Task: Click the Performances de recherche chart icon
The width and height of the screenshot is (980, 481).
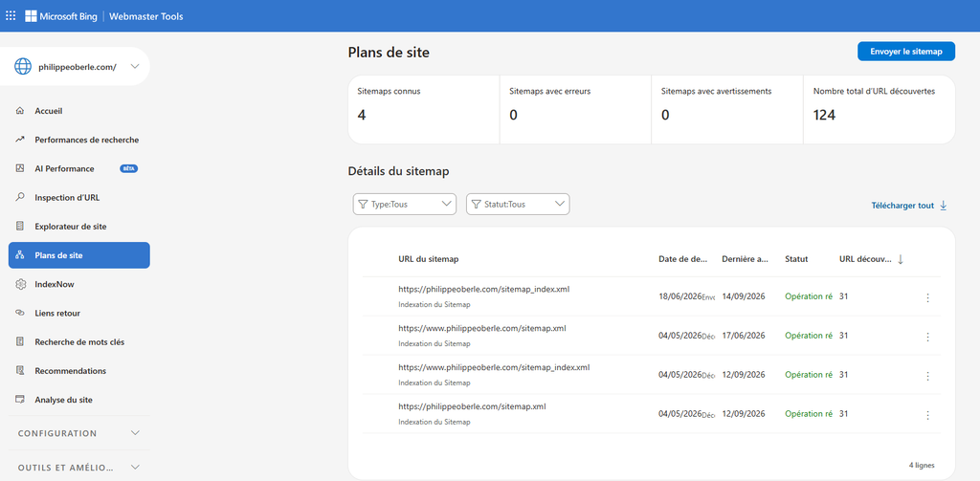Action: pos(20,140)
